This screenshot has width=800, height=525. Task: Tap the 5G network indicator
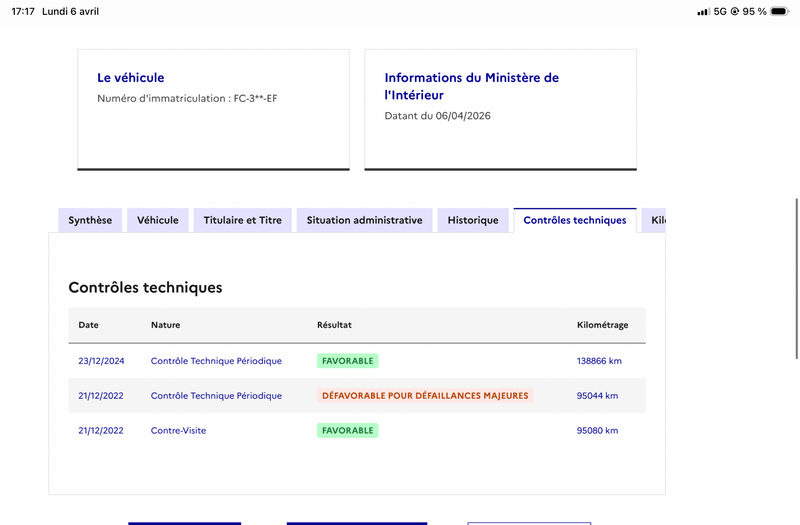coord(720,11)
